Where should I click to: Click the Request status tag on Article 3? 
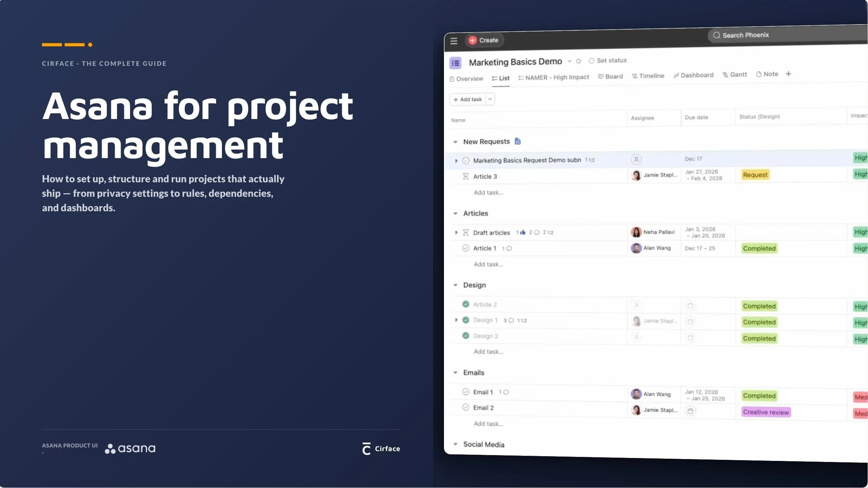[x=755, y=175]
